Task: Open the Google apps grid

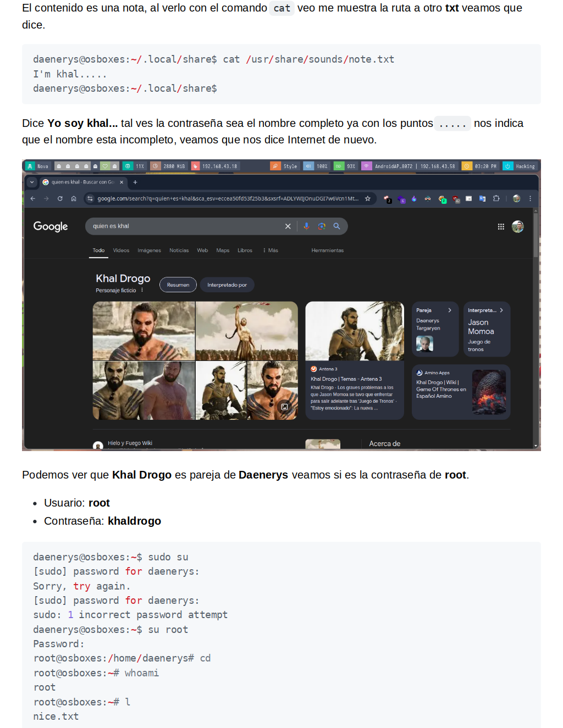Action: pyautogui.click(x=501, y=226)
